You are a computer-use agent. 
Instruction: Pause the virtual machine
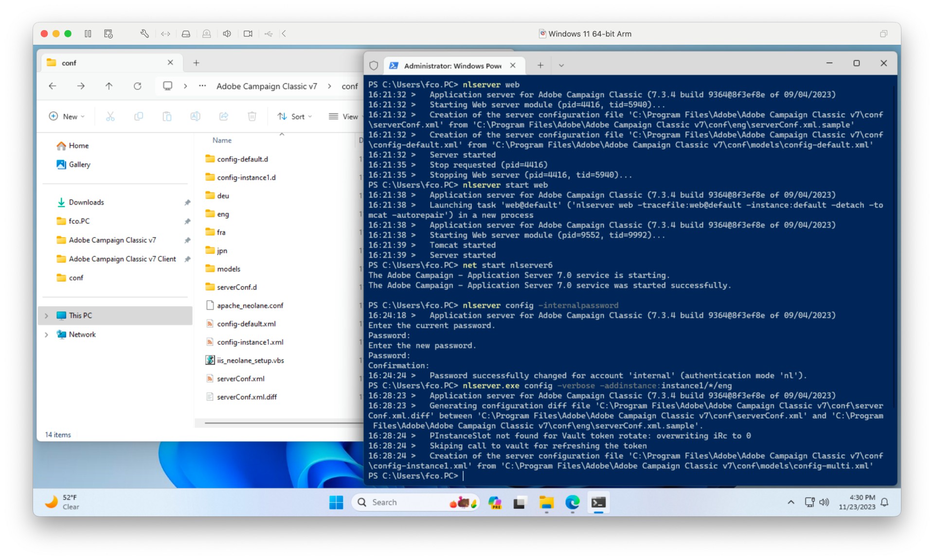click(x=88, y=34)
